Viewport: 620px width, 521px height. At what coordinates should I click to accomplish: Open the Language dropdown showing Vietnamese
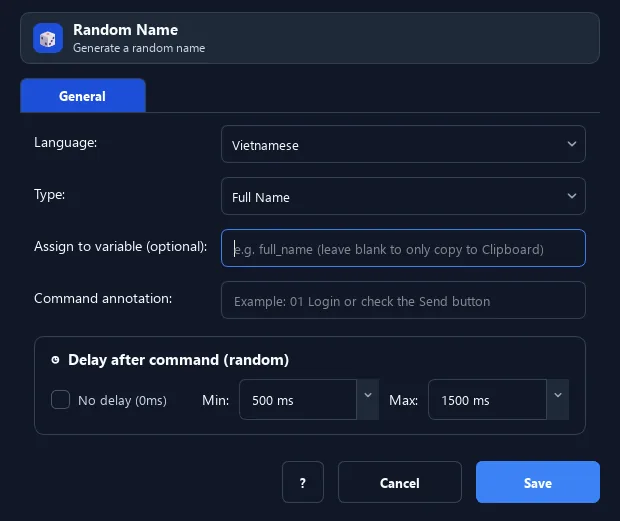pyautogui.click(x=403, y=144)
